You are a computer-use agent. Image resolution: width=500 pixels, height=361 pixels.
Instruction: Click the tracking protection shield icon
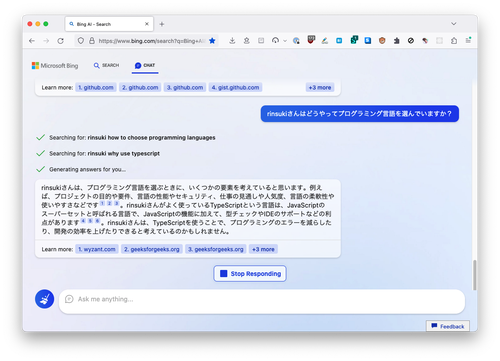click(x=81, y=41)
